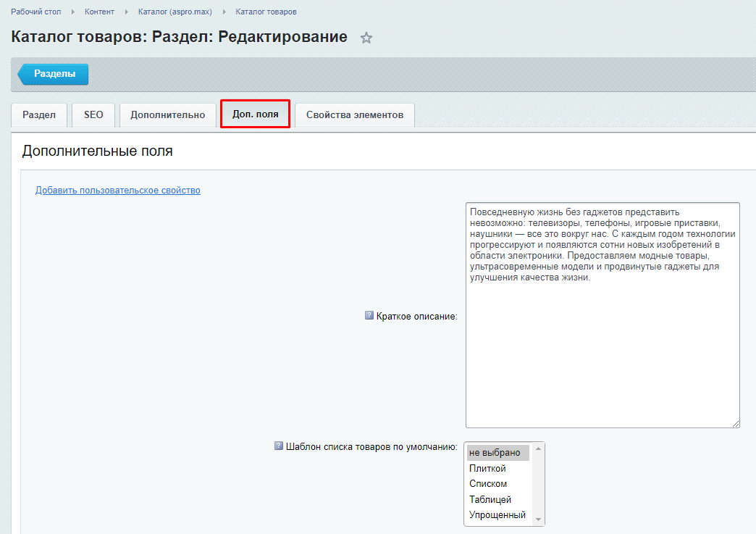Click template list scrollbar up arrow
Viewport: 756px width, 534px height.
point(538,449)
